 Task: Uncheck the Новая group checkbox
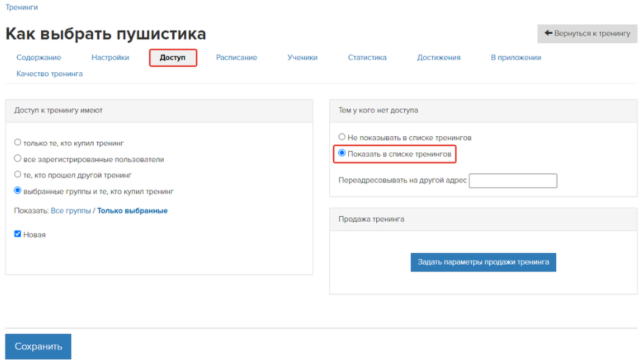click(18, 234)
